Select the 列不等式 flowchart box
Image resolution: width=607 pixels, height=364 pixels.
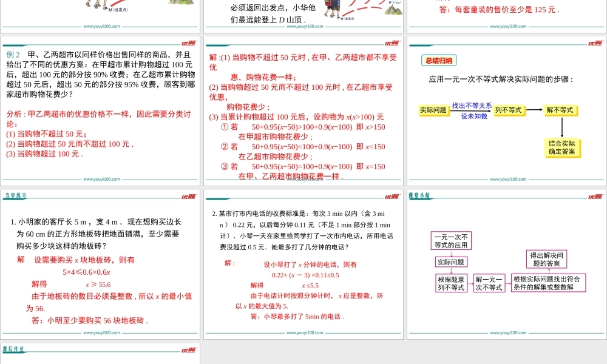(x=508, y=110)
